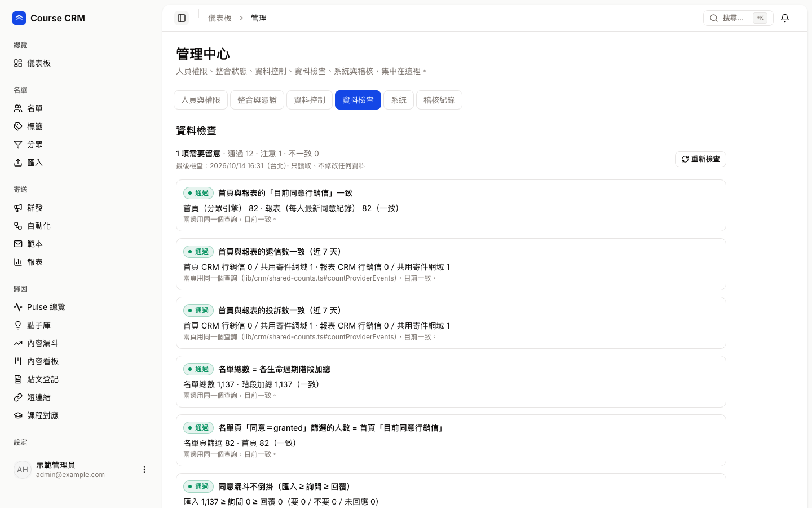Image resolution: width=812 pixels, height=508 pixels.
Task: Click the 標籤 tag icon
Action: (18, 126)
